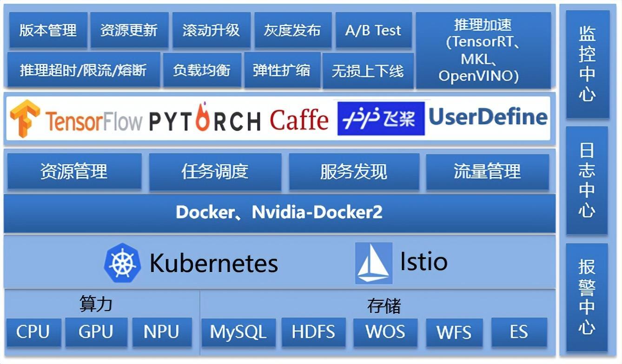Click the MySQL storage box
622x364 pixels.
click(x=238, y=332)
